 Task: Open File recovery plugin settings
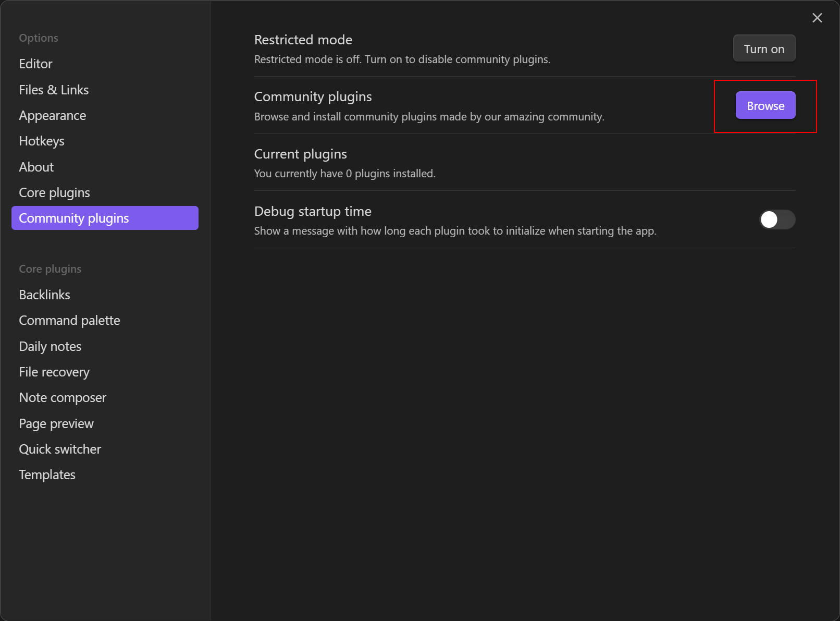click(x=105, y=372)
